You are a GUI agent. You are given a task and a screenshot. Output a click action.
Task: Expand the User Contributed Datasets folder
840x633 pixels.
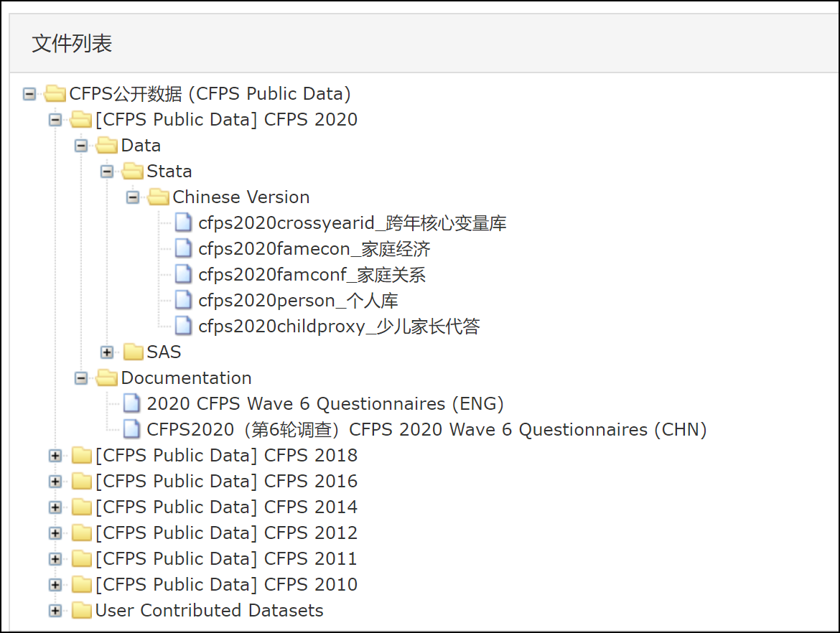point(55,611)
